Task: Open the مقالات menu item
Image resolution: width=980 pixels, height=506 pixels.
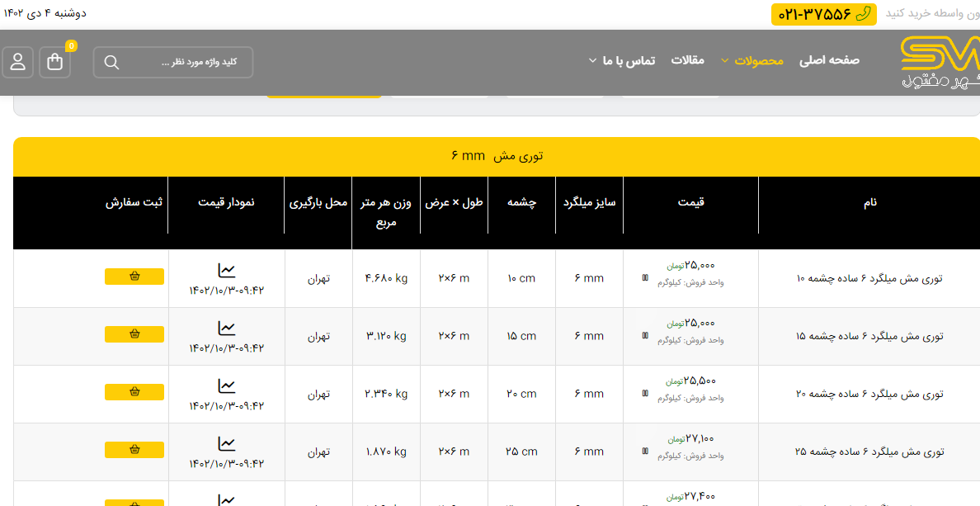Action: click(687, 60)
